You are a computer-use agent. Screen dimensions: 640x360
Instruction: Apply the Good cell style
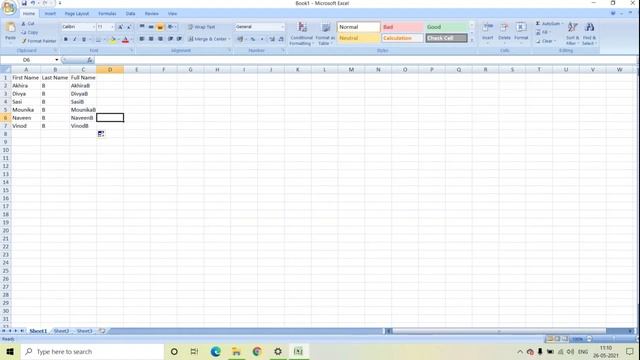click(447, 27)
